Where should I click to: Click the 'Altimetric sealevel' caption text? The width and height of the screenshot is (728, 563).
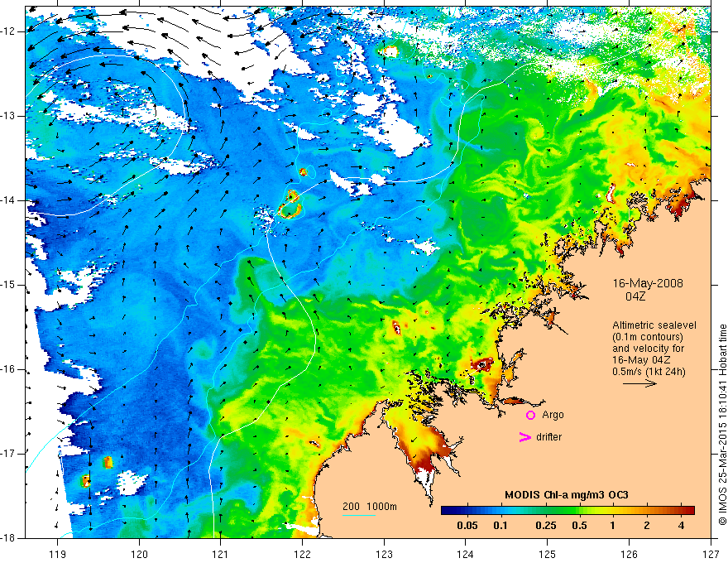coord(654,325)
